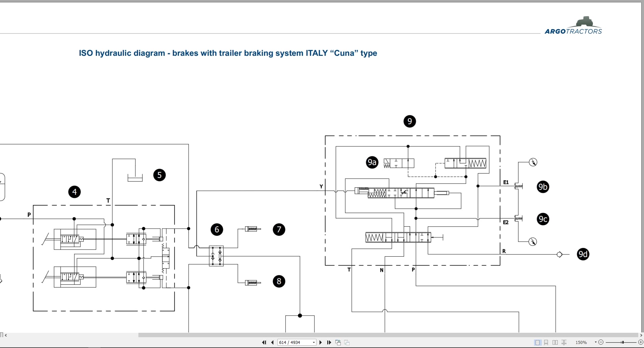Image resolution: width=644 pixels, height=348 pixels.
Task: Select continuous facing pages view
Action: coord(564,342)
